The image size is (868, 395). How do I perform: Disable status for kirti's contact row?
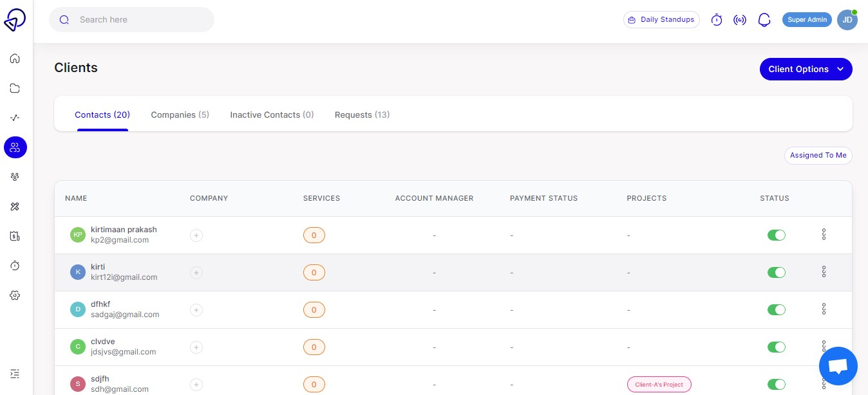(x=777, y=272)
